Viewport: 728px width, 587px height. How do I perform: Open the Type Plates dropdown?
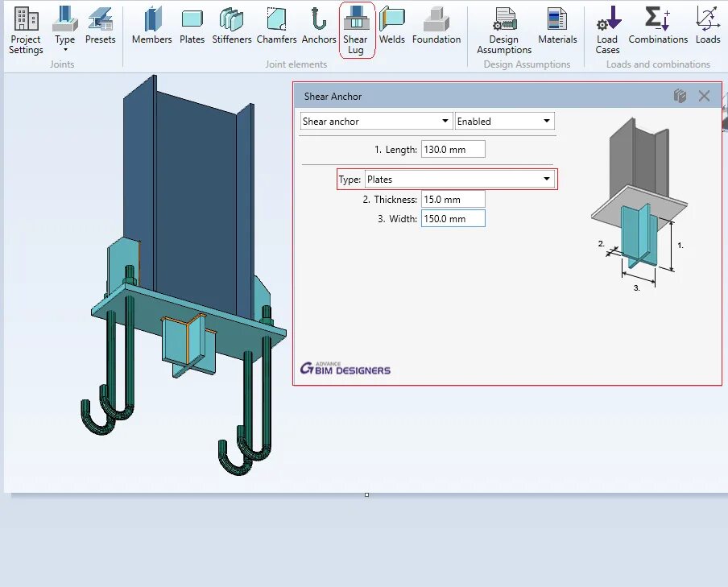click(460, 180)
